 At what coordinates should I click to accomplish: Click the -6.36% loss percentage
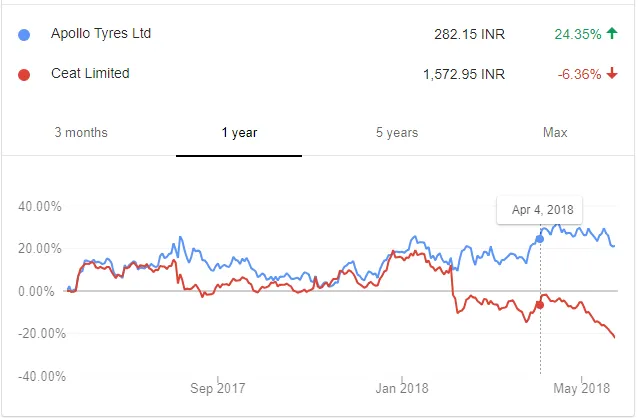pyautogui.click(x=578, y=73)
